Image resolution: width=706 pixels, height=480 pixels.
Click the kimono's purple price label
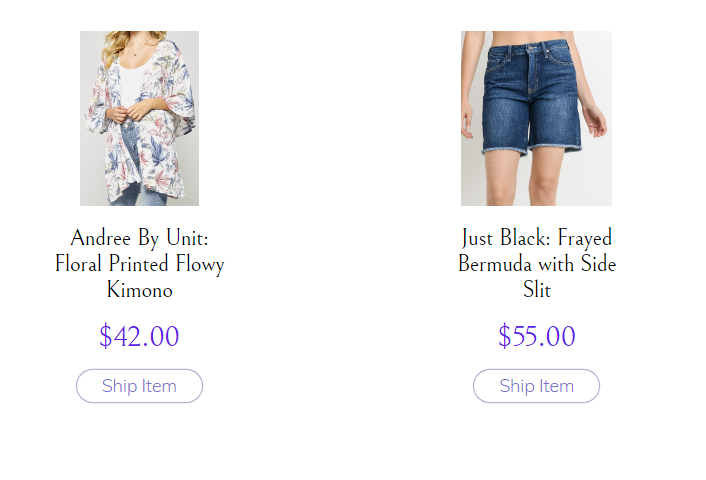point(139,336)
